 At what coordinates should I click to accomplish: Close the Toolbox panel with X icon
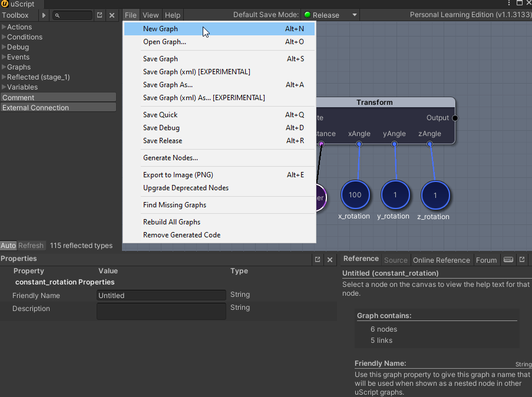click(112, 15)
